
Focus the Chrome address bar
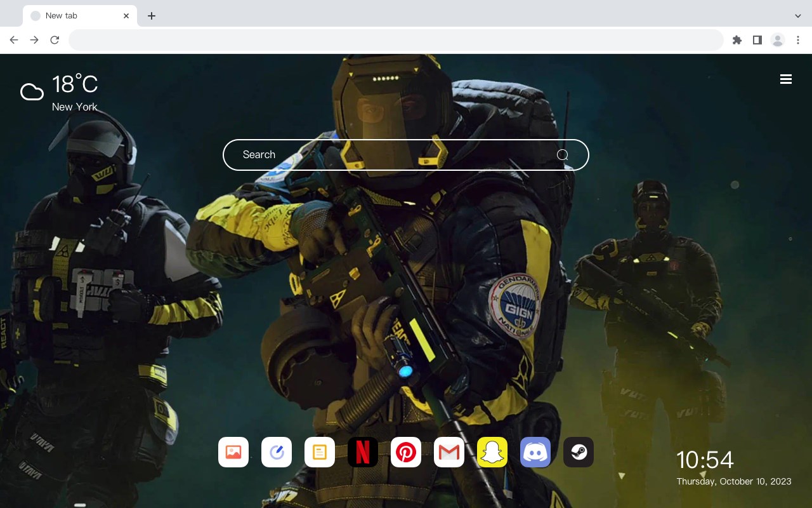tap(396, 40)
